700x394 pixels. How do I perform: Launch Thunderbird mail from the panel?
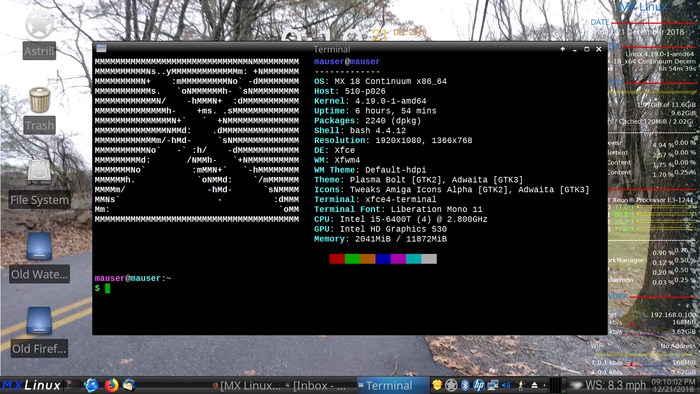click(129, 385)
